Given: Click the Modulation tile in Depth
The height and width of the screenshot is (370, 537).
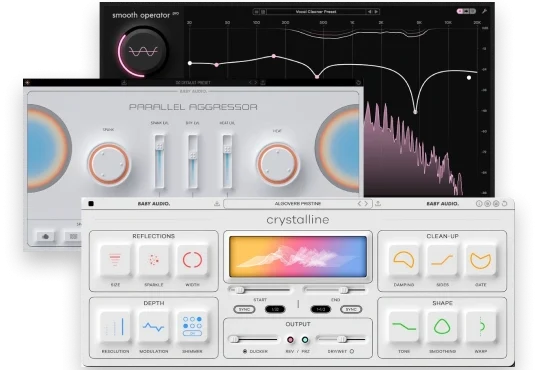Looking at the screenshot, I should click(x=154, y=326).
